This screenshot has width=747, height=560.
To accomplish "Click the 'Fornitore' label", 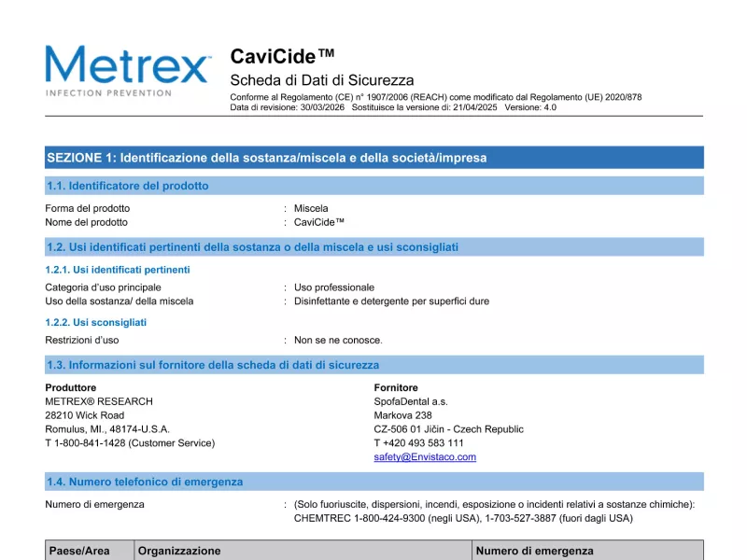I will tap(396, 387).
